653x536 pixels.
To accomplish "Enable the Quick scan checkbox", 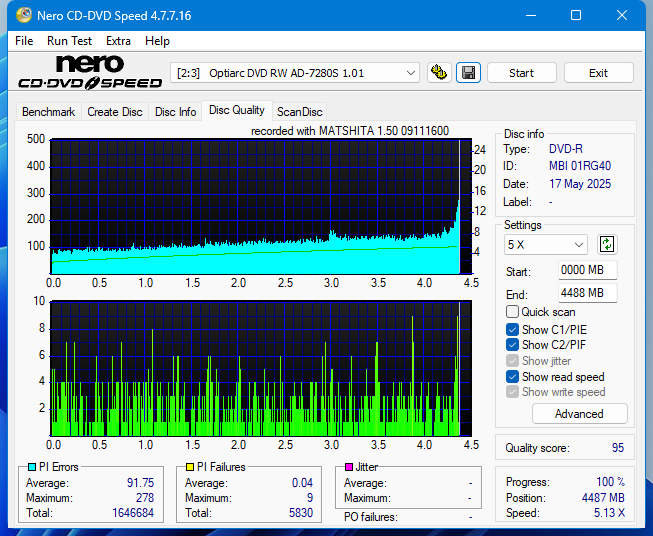I will tap(513, 312).
